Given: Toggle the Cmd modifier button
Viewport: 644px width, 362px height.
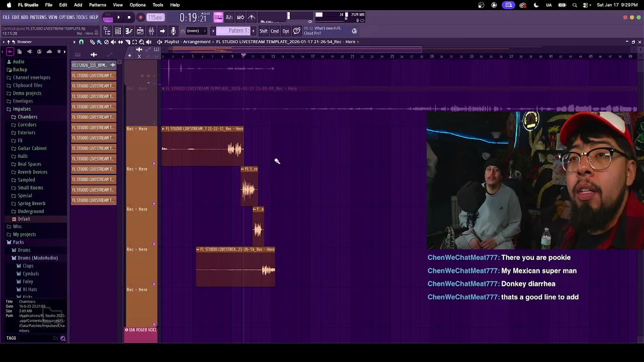Looking at the screenshot, I should [x=275, y=31].
